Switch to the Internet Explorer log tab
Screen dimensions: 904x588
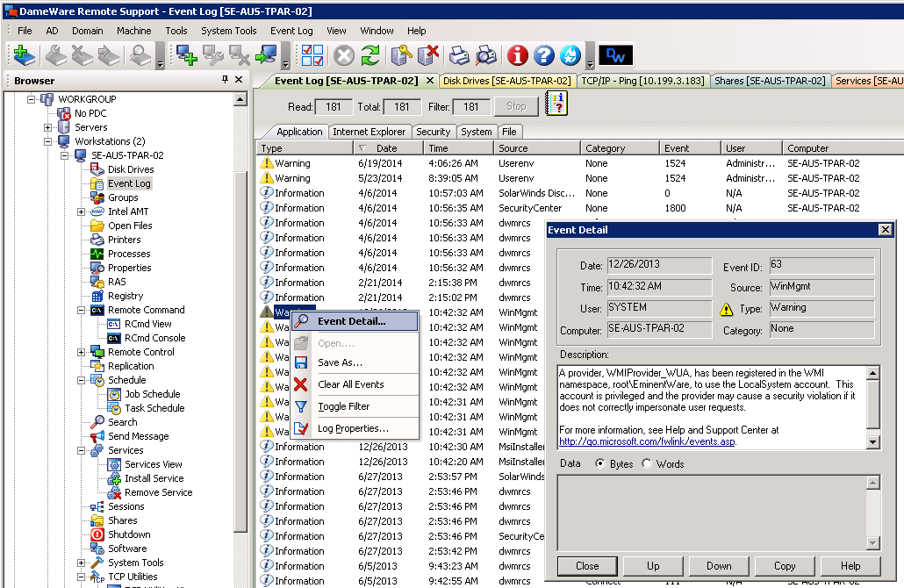coord(369,132)
